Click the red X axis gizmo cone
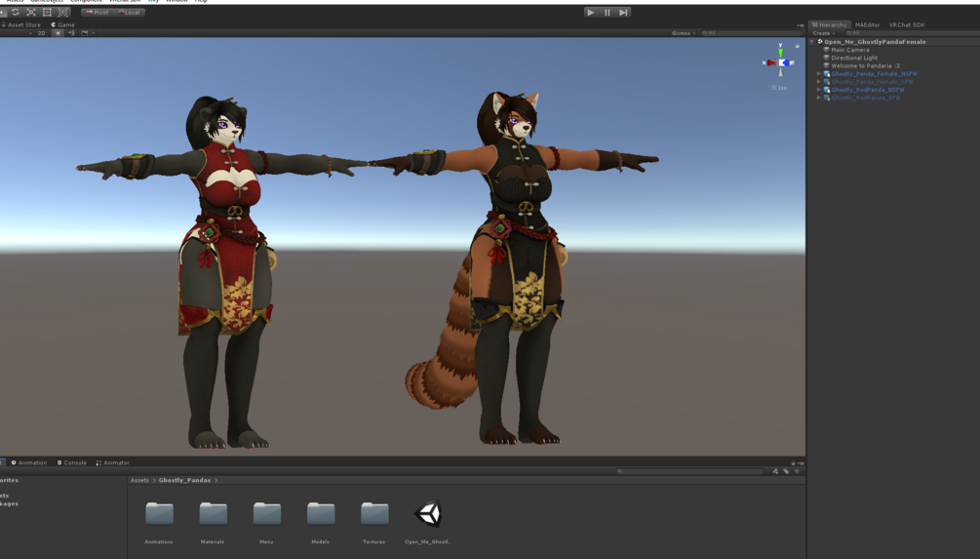The width and height of the screenshot is (980, 559). coord(770,62)
